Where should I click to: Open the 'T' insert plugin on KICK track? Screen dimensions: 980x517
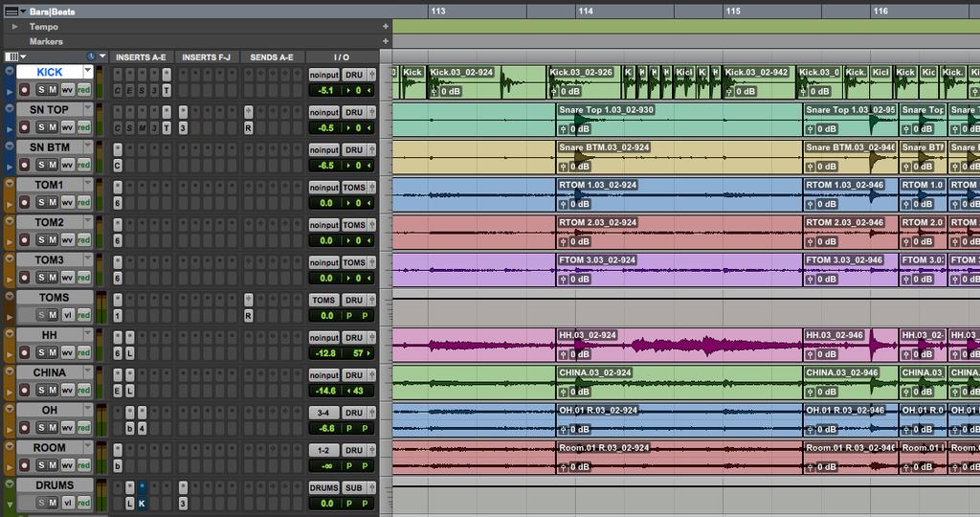167,91
